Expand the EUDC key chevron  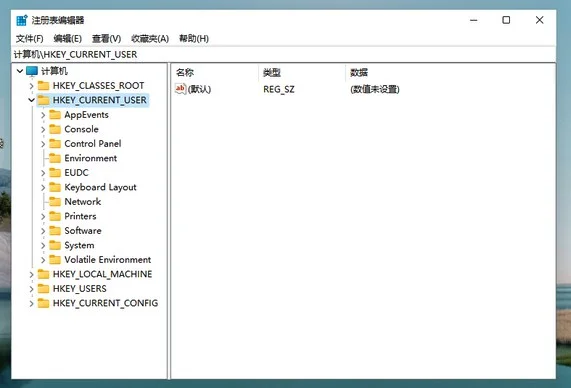[x=43, y=173]
